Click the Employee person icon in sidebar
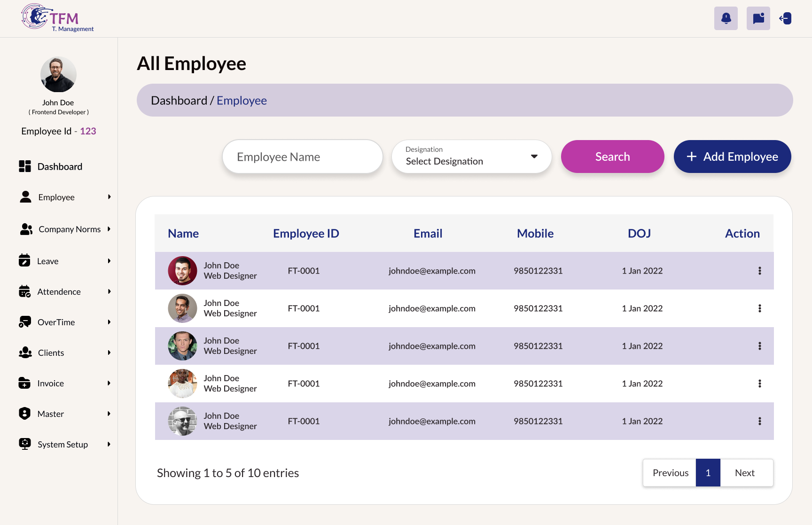 pyautogui.click(x=25, y=197)
